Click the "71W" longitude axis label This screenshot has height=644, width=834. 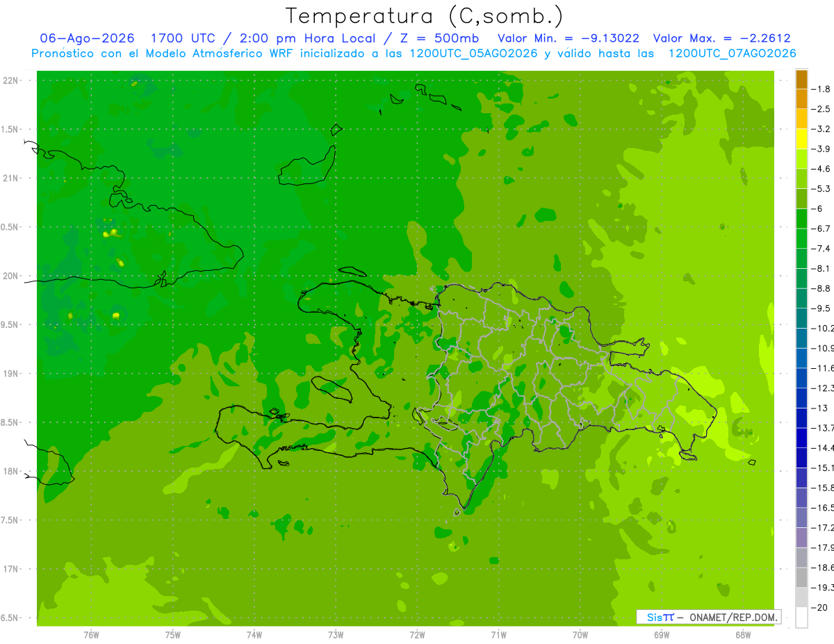click(498, 634)
